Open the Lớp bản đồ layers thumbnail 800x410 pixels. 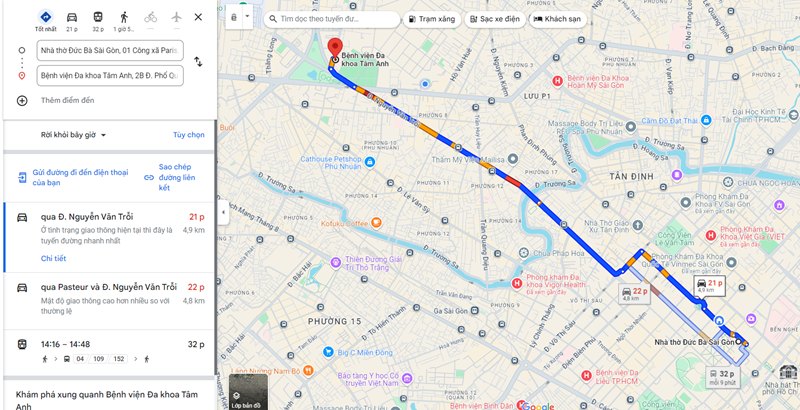(247, 393)
